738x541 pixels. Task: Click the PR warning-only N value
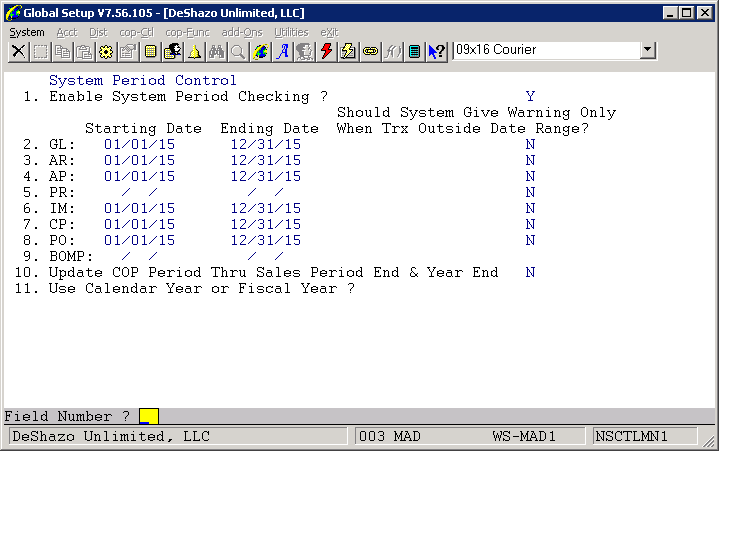530,193
